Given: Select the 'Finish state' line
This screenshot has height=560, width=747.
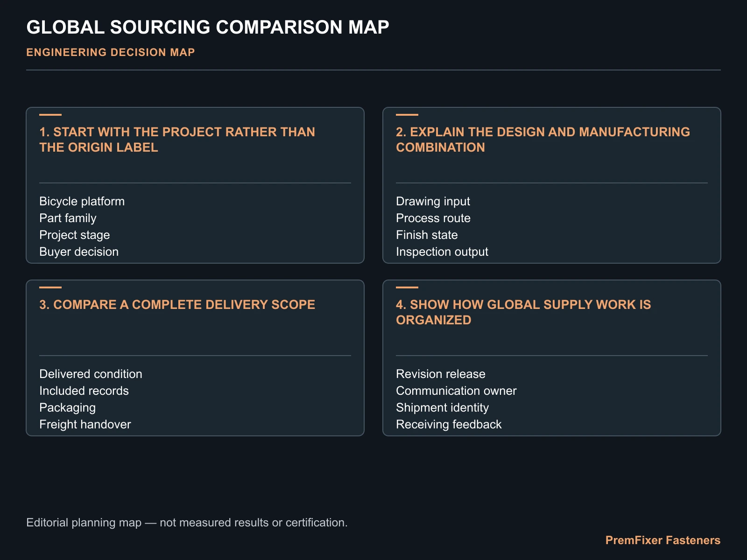Looking at the screenshot, I should coord(427,235).
